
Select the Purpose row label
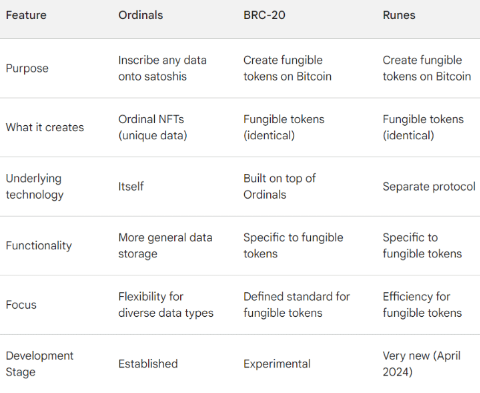point(27,68)
